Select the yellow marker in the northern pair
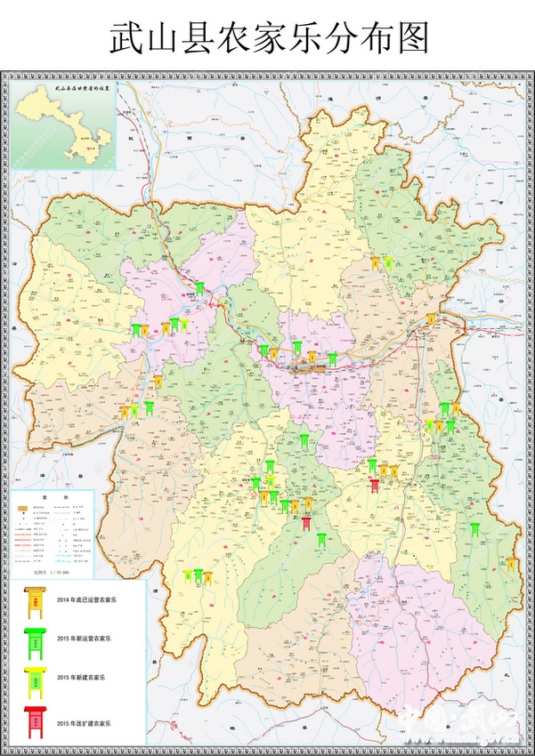The height and width of the screenshot is (756, 535). [388, 263]
